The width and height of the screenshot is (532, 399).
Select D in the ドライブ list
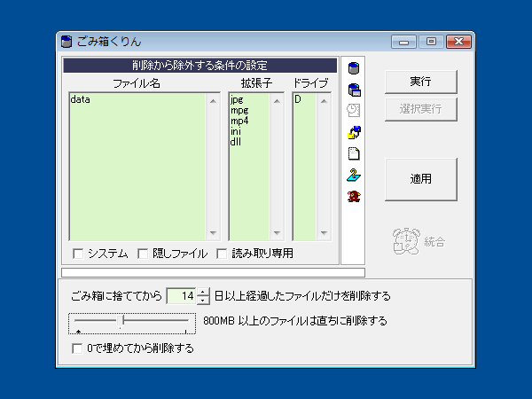298,99
